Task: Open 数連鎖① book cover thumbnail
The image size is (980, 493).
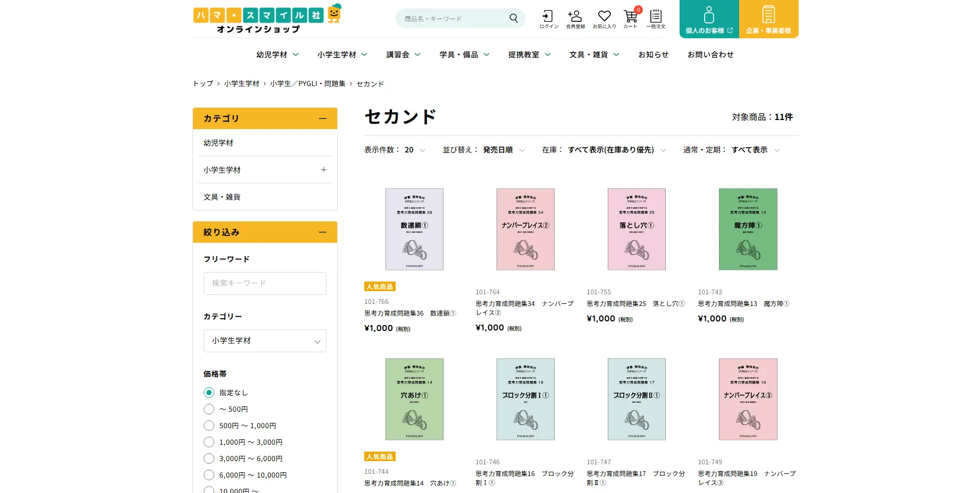Action: tap(414, 229)
